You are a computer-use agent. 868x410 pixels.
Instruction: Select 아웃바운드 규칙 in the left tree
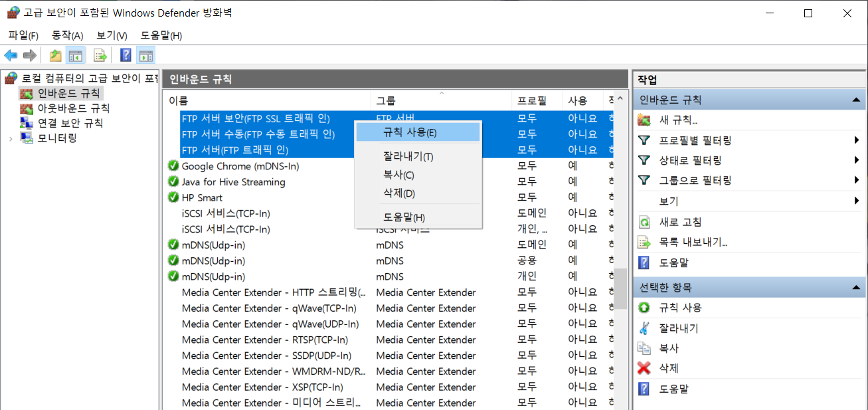[73, 108]
